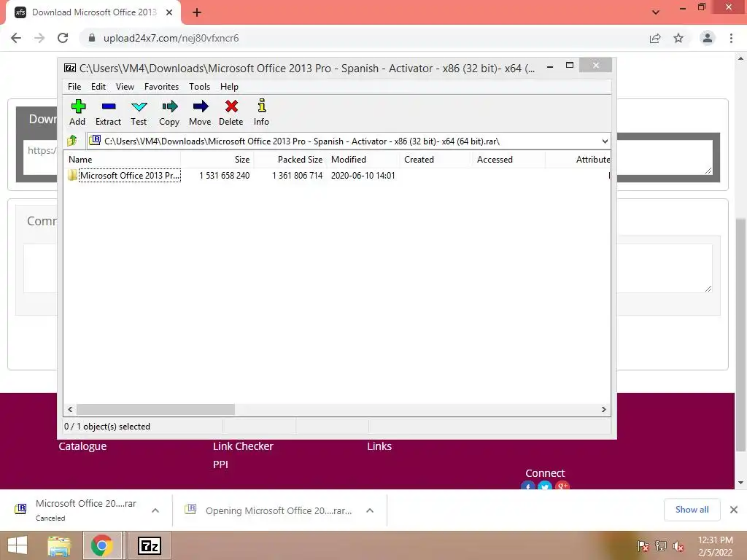Sort by Name column header
The width and height of the screenshot is (747, 560).
click(122, 160)
